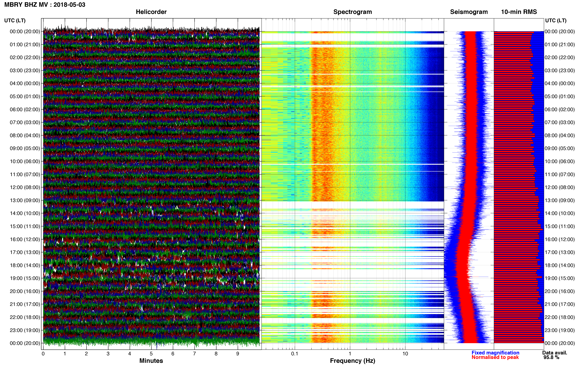Click left time label '16:00 (12:00)'
This screenshot has height=368, width=588.
pyautogui.click(x=25, y=239)
